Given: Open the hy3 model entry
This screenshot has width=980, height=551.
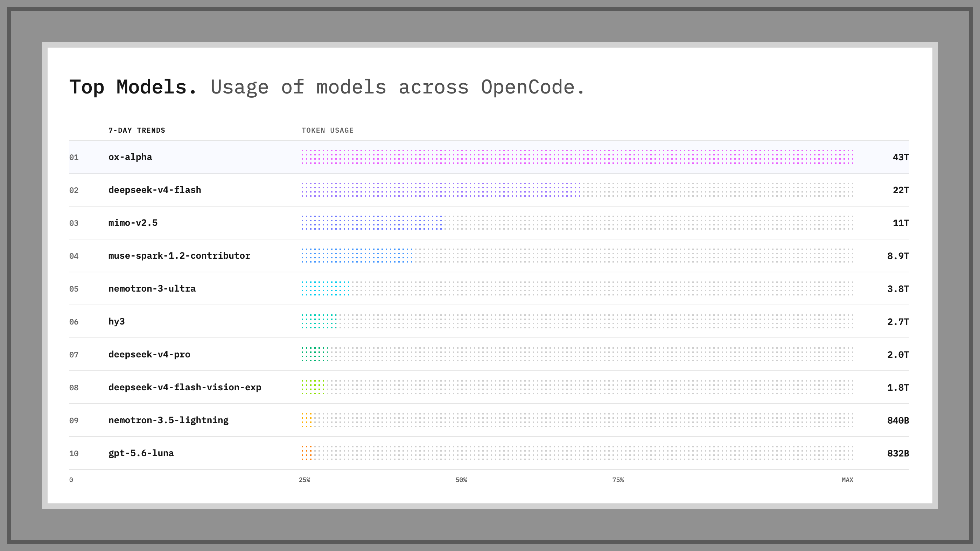Looking at the screenshot, I should point(489,322).
